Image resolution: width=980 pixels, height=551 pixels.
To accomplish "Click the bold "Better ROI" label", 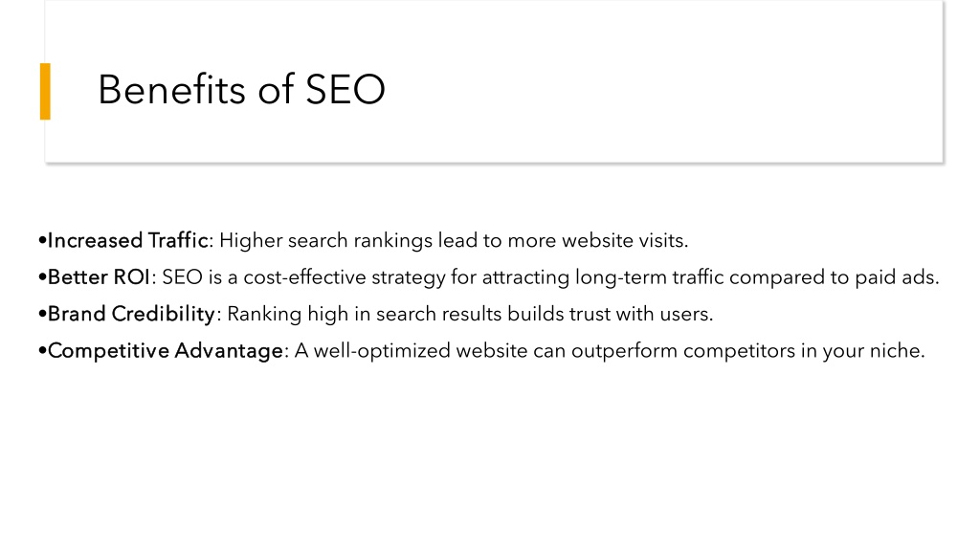I will click(99, 277).
